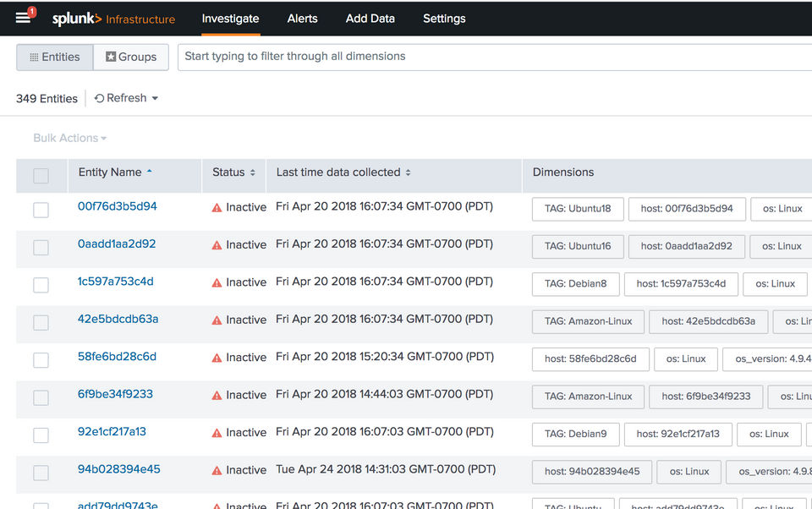812x509 pixels.
Task: Click the grid icon on Entities
Action: tap(34, 57)
